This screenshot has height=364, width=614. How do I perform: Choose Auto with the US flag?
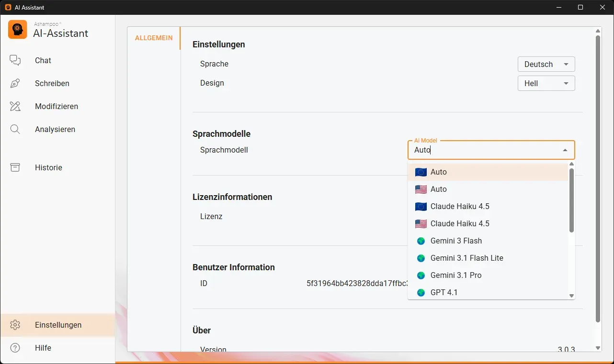tap(488, 189)
